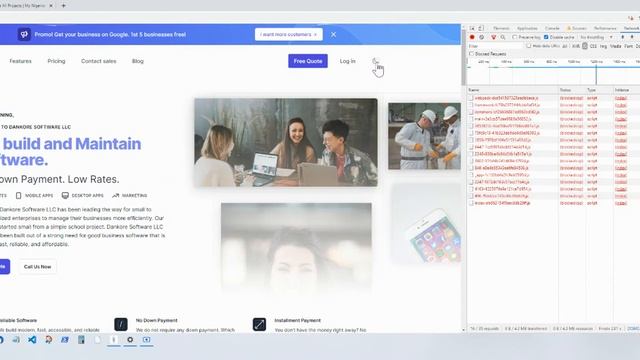Select the Img request type filter
The width and height of the screenshot is (640, 360).
click(x=603, y=47)
